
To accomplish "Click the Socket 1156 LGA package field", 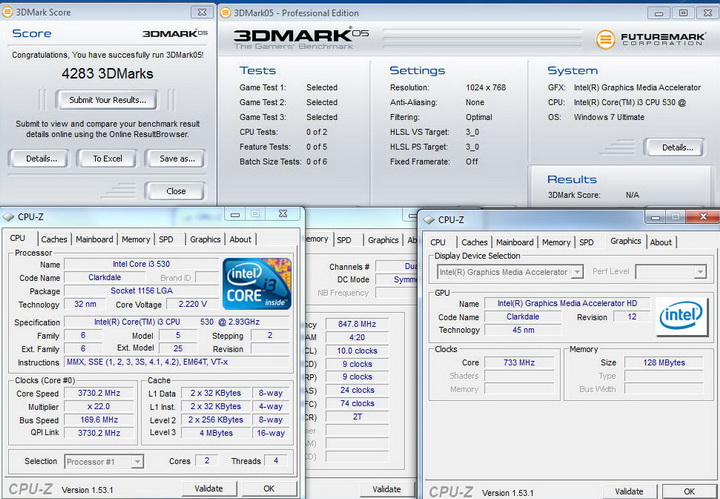I will point(141,291).
